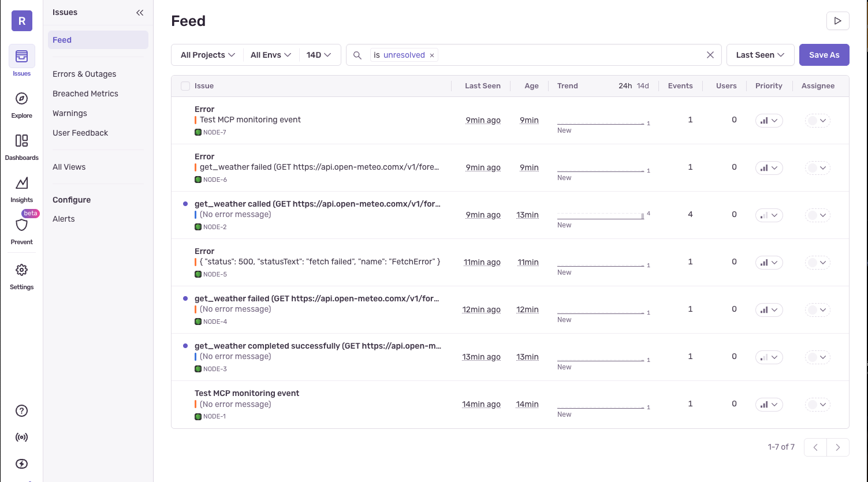Viewport: 868px width, 482px height.
Task: Open the Issues section in the sidebar
Action: tap(21, 59)
